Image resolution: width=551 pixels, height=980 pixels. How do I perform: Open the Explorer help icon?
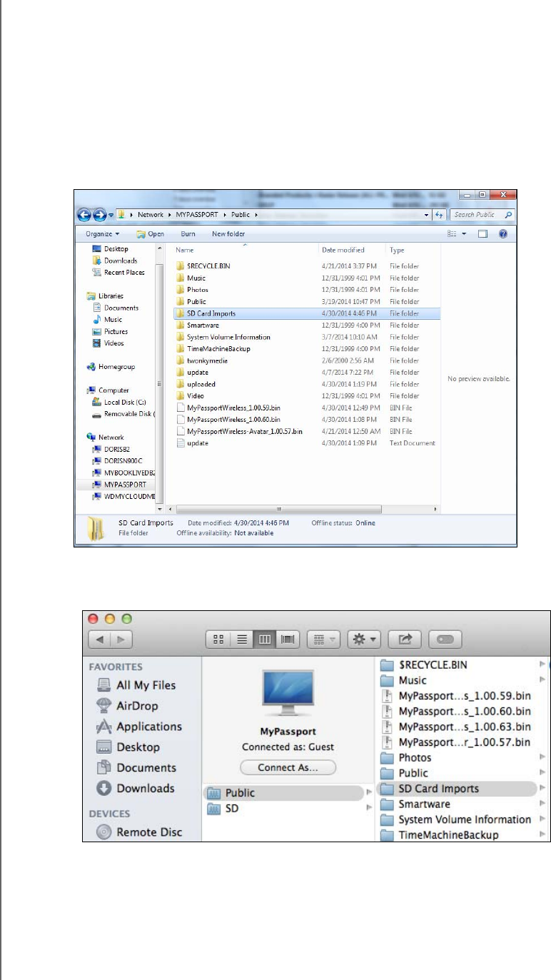pyautogui.click(x=502, y=233)
